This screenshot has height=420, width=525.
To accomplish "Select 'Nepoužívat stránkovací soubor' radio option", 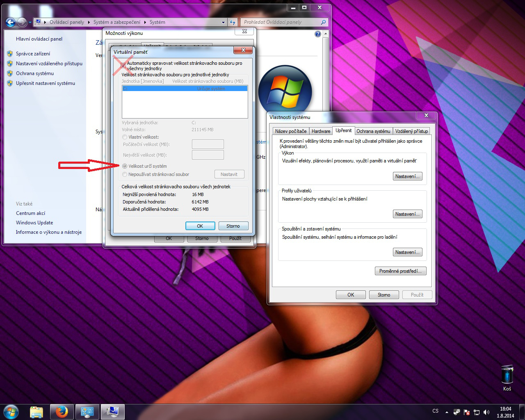I will pos(125,174).
